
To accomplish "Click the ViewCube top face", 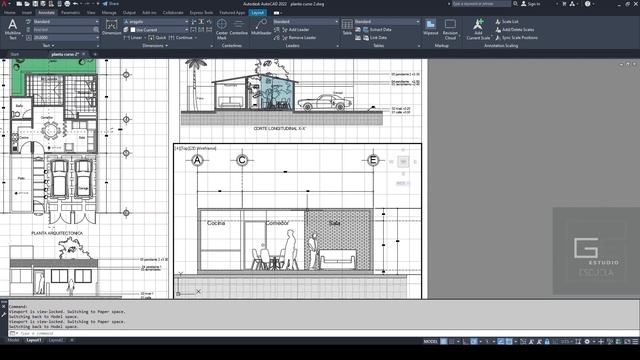I will 403,162.
